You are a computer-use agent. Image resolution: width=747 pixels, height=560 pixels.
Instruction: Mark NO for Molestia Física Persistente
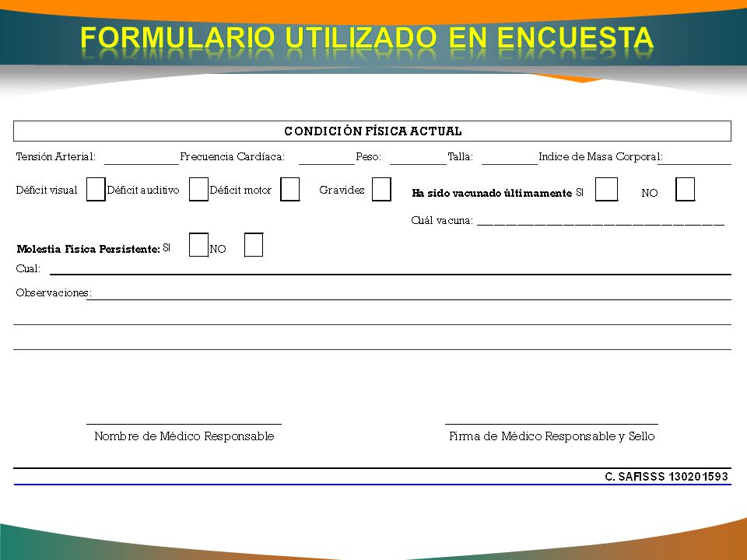[x=254, y=245]
